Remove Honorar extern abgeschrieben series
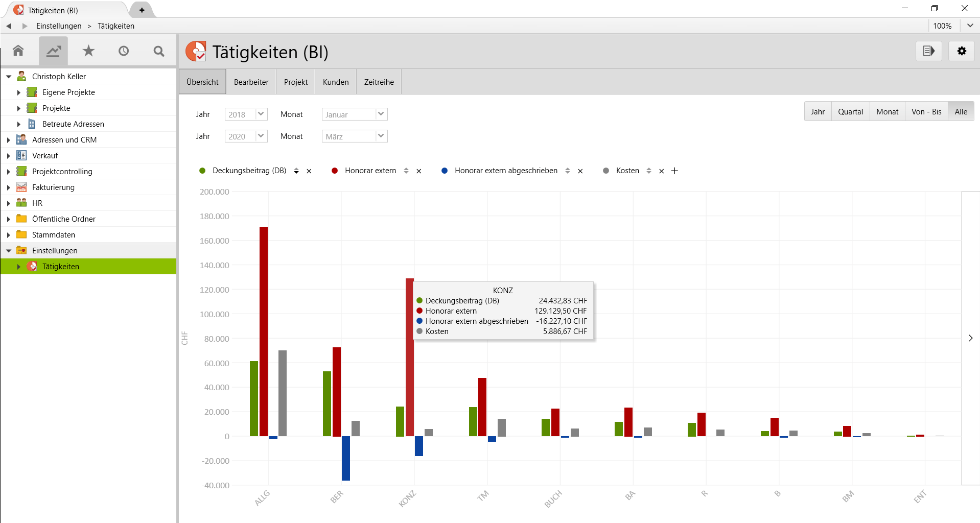Viewport: 980px width, 523px height. [x=580, y=171]
